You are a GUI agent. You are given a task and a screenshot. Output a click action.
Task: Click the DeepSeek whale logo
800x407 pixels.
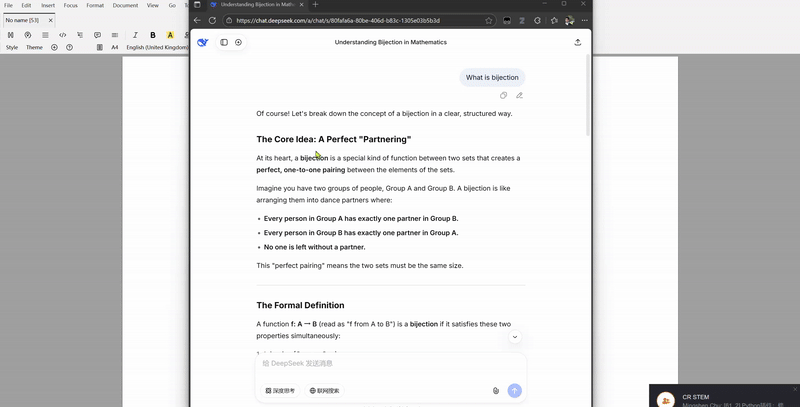pos(203,43)
